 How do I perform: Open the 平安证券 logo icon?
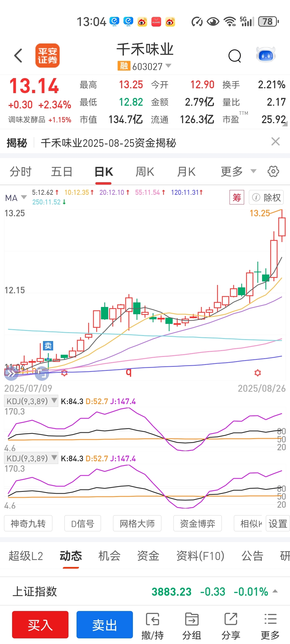48,56
